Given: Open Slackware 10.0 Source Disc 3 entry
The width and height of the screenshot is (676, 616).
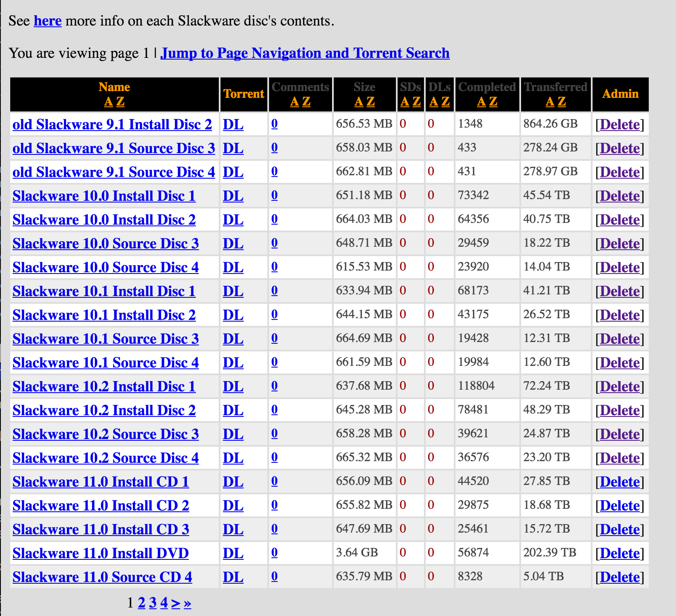Looking at the screenshot, I should coord(106,243).
